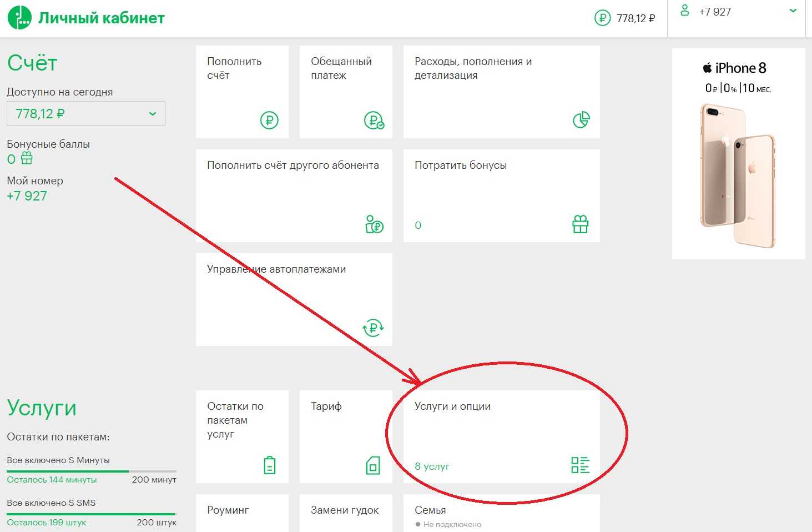The height and width of the screenshot is (532, 812).
Task: Expand the account dropdown next to +7 927
Action: pos(793,11)
